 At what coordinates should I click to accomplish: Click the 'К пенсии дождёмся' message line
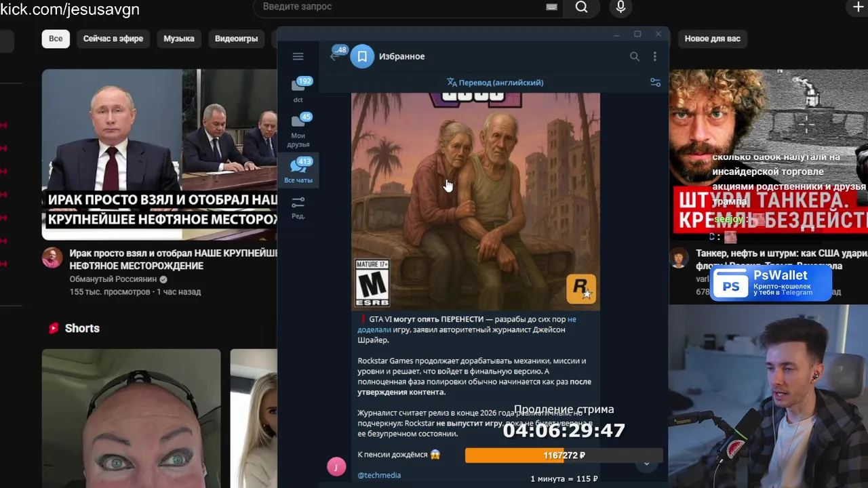pyautogui.click(x=399, y=455)
